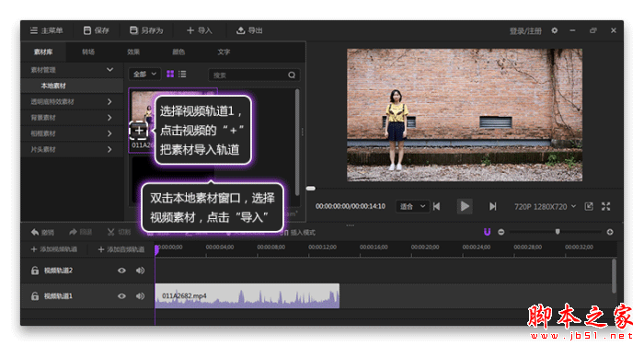Enter fullscreen preview mode
Screen dimensions: 644x346
605,206
